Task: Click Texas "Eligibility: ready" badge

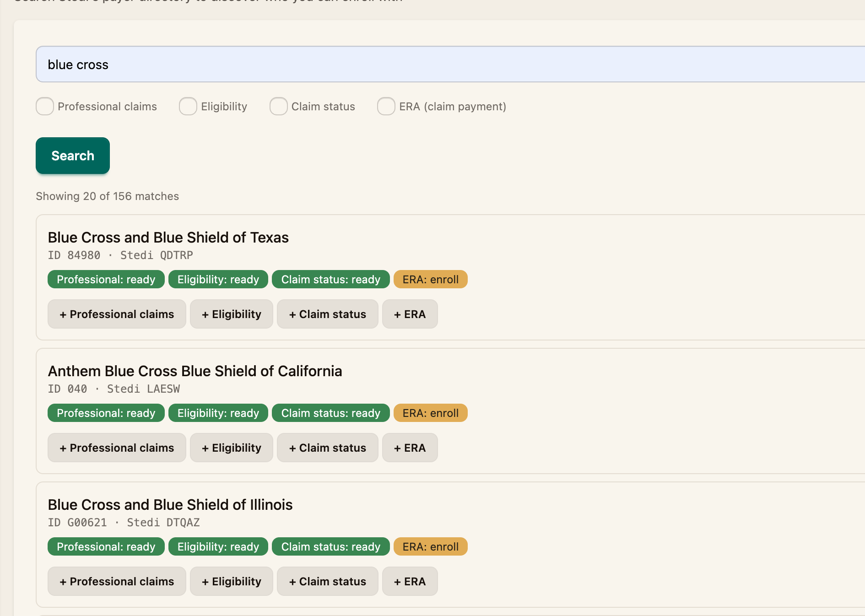Action: pos(218,279)
